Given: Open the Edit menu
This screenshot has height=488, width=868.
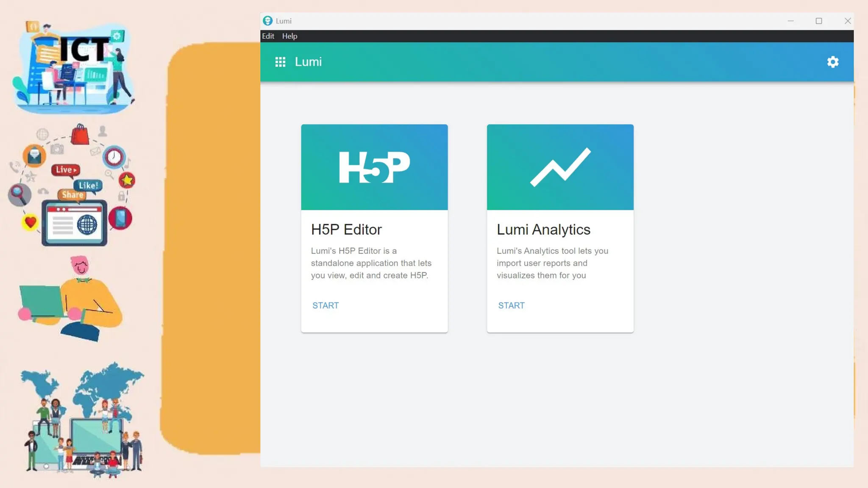Looking at the screenshot, I should coord(268,36).
